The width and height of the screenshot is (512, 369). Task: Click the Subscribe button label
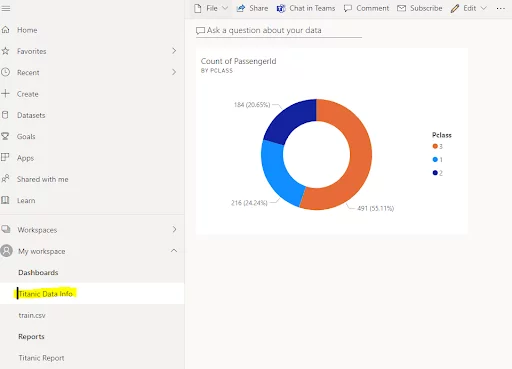[426, 8]
